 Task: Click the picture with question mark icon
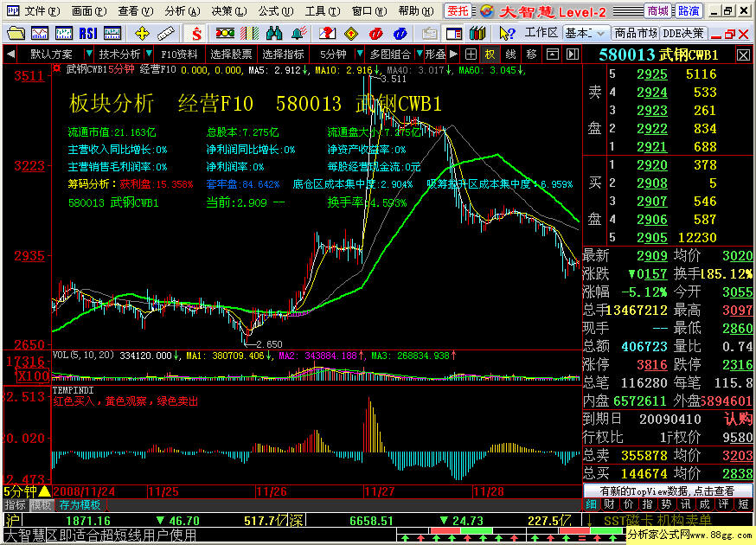pyautogui.click(x=327, y=33)
